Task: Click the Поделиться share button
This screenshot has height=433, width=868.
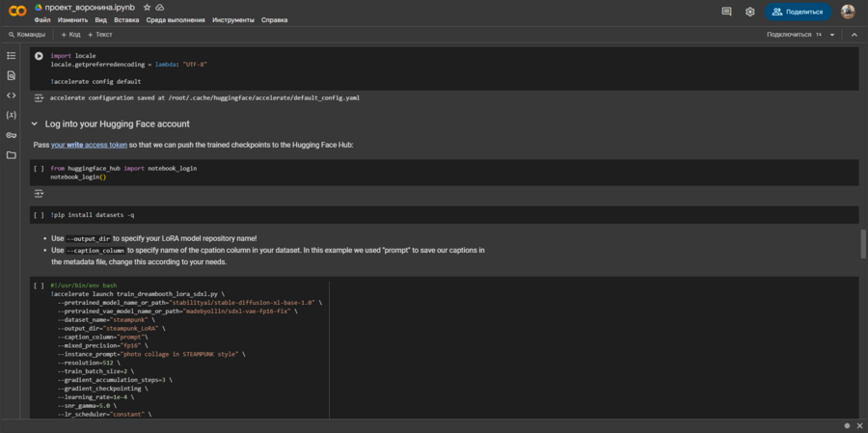Action: (799, 12)
